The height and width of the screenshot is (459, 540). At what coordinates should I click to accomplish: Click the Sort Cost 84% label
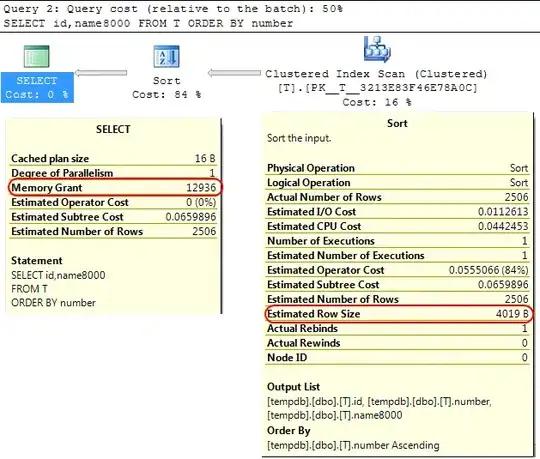tap(167, 87)
